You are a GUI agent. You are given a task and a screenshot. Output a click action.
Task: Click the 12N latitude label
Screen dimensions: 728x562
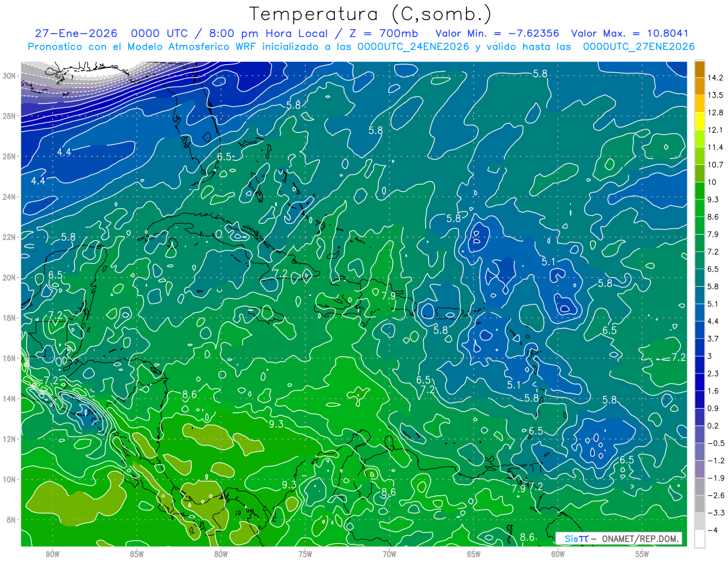10,439
